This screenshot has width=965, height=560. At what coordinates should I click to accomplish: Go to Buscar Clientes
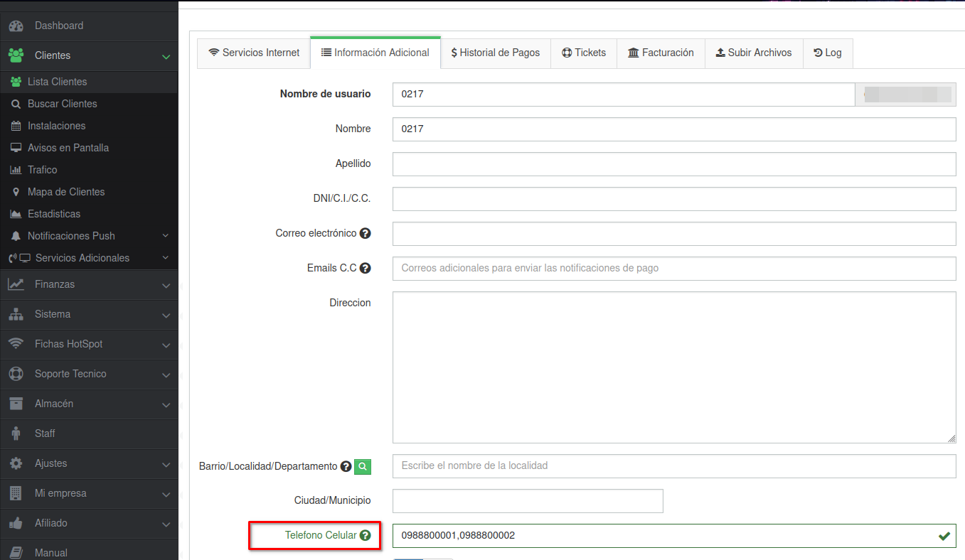click(x=62, y=104)
